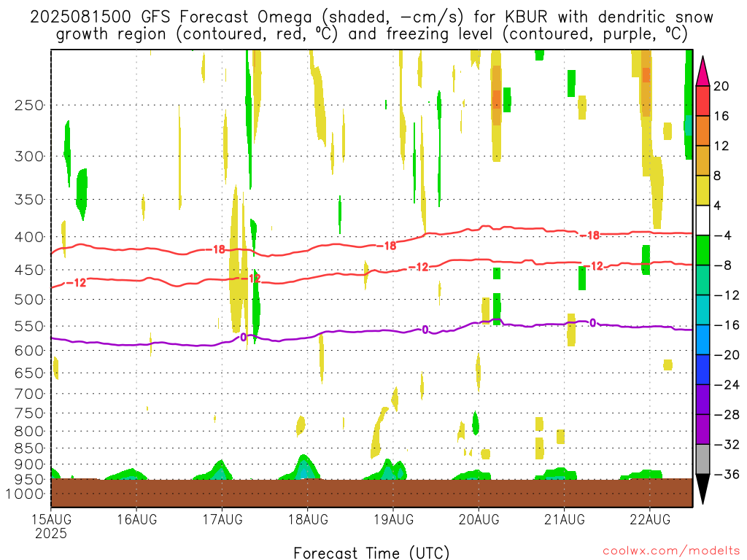
Task: Click the 250 pressure level label
Action: 29,105
